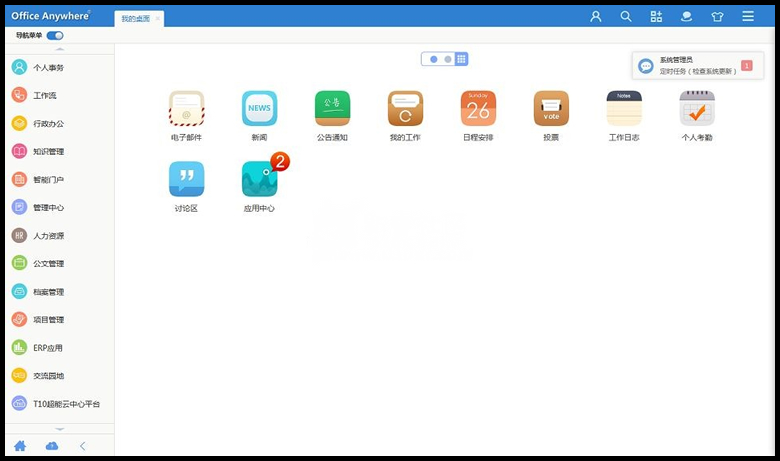
Task: Open the 系统管理员 notification popup
Action: pos(698,65)
